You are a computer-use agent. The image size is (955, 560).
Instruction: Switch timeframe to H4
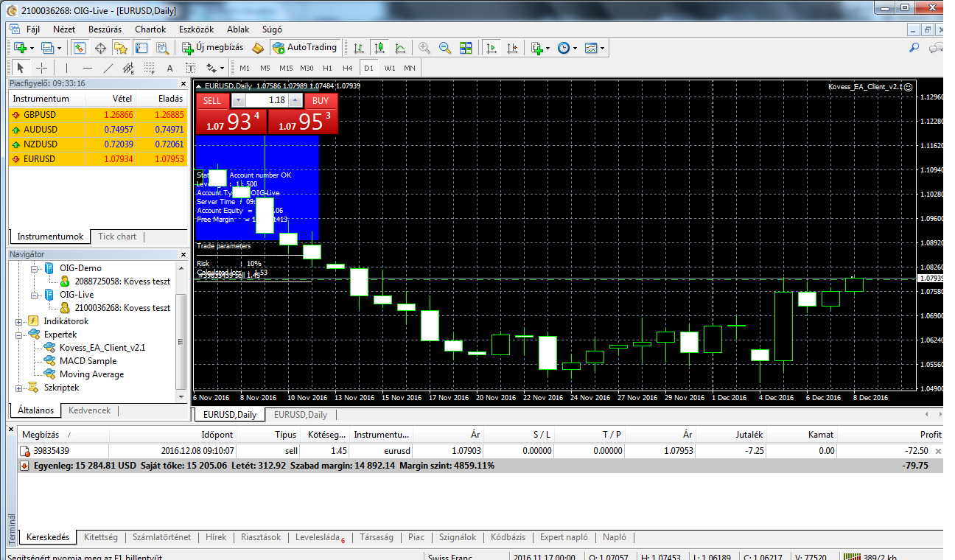(x=348, y=68)
